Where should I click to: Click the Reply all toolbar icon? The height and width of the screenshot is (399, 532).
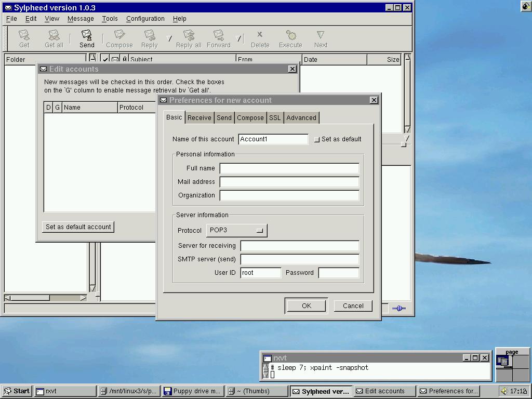(x=189, y=38)
